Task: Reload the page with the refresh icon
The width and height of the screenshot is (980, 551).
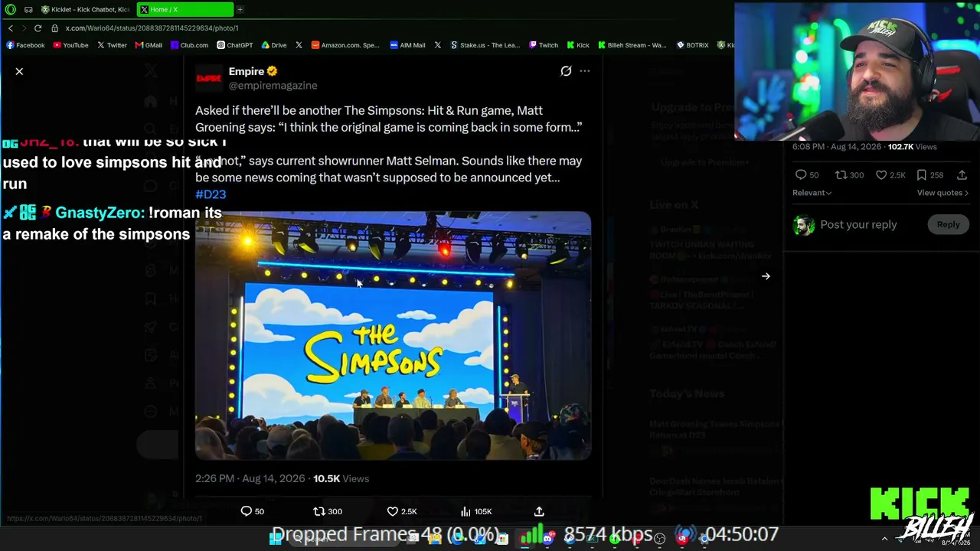Action: [x=38, y=28]
